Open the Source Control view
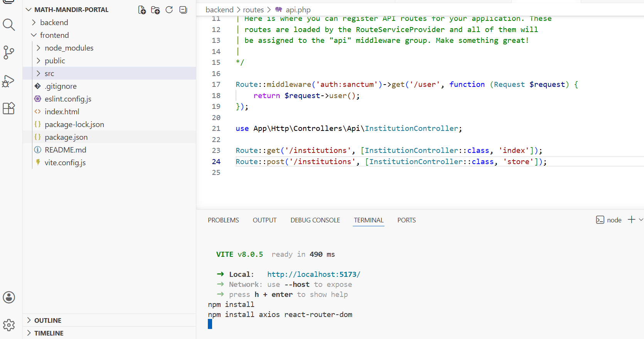 pos(9,53)
